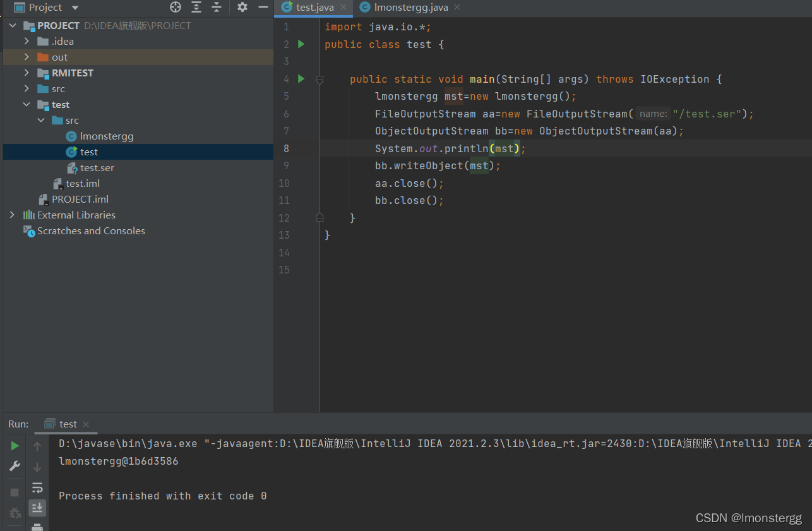812x531 pixels.
Task: Click Scratches and Consoles icon
Action: [29, 230]
